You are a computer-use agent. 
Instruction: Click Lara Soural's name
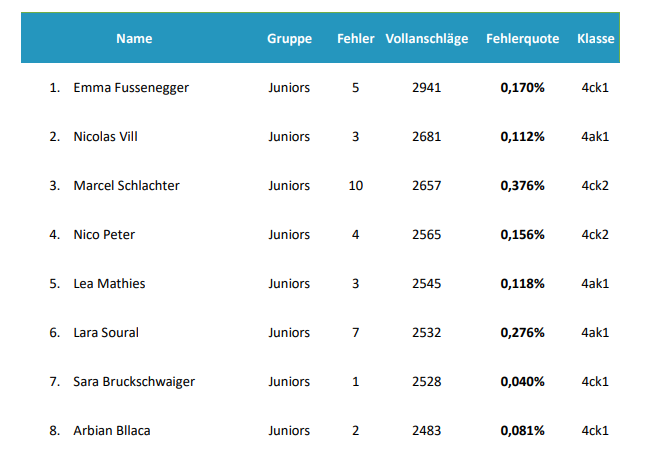click(x=106, y=333)
